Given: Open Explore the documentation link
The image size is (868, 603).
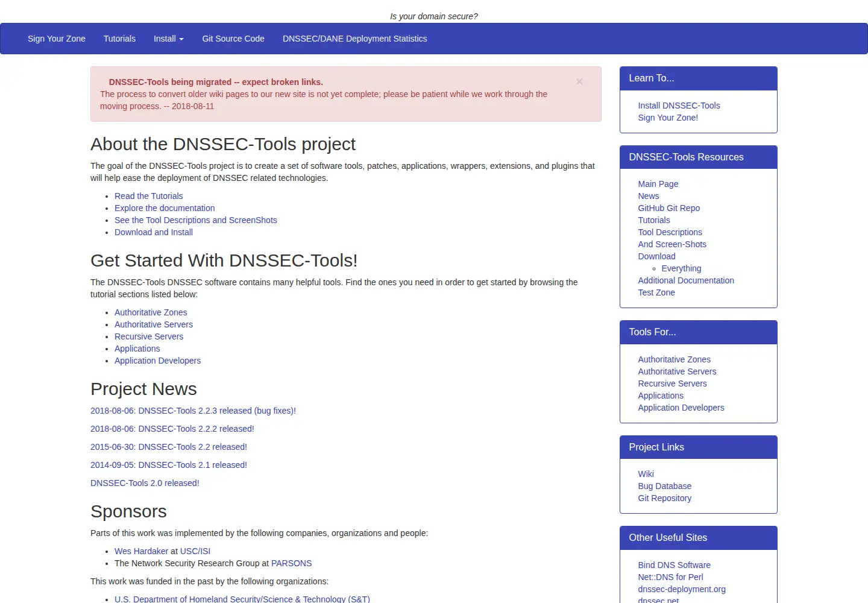Looking at the screenshot, I should coord(165,208).
